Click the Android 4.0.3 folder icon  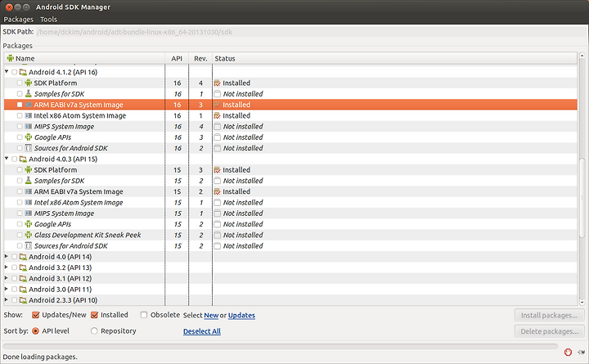click(x=23, y=160)
